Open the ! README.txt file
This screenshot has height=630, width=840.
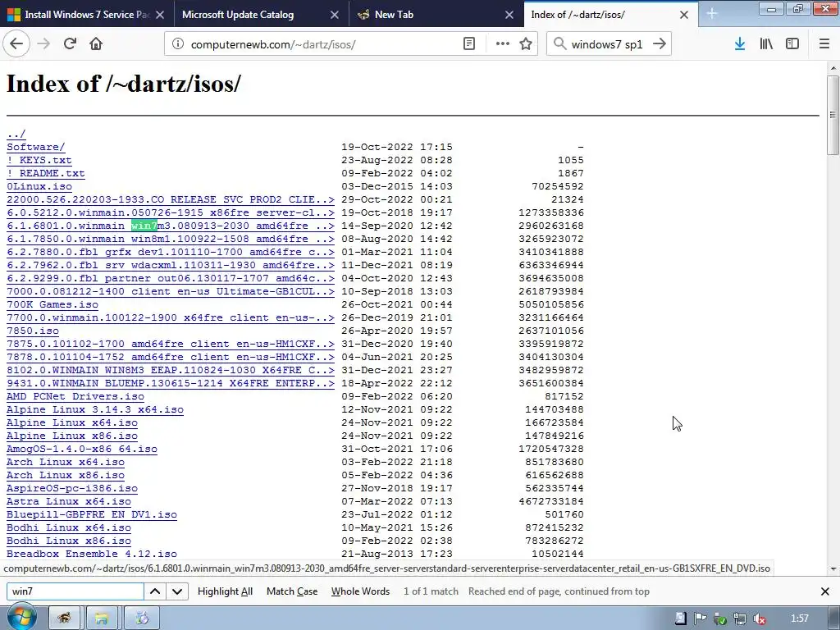click(46, 173)
